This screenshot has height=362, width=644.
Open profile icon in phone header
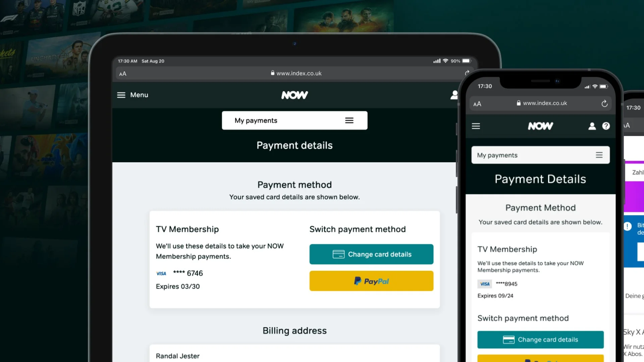tap(592, 126)
